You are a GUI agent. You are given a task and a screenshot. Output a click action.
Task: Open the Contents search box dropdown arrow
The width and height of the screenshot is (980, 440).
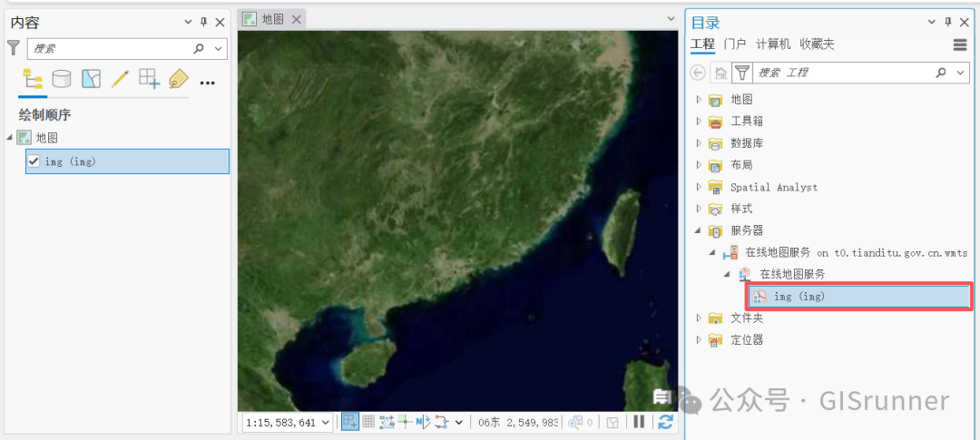tap(218, 48)
